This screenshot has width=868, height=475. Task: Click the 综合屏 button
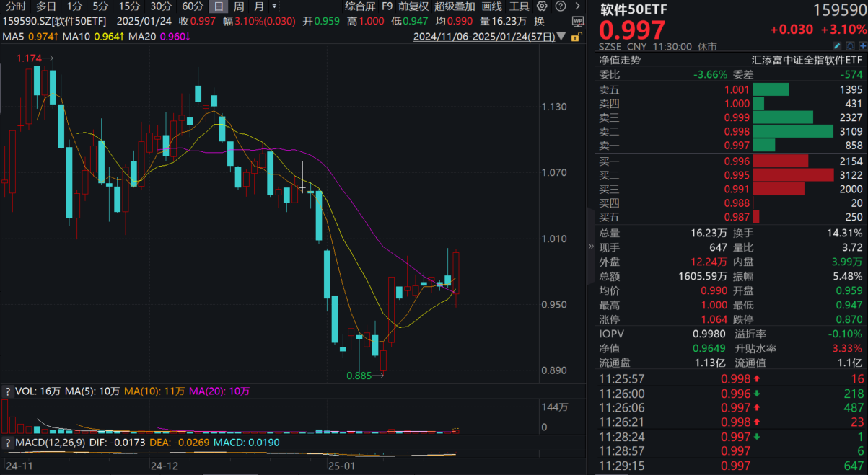tap(360, 6)
